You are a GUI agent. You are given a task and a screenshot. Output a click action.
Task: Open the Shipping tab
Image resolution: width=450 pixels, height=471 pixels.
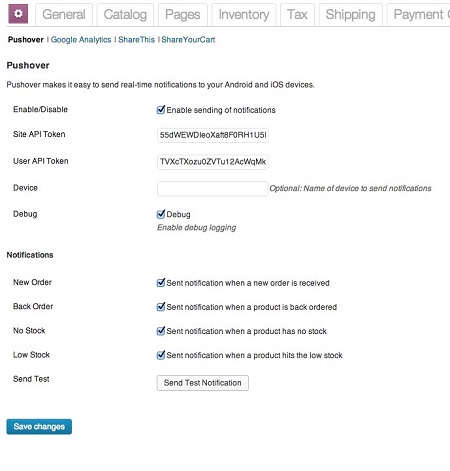pos(350,14)
